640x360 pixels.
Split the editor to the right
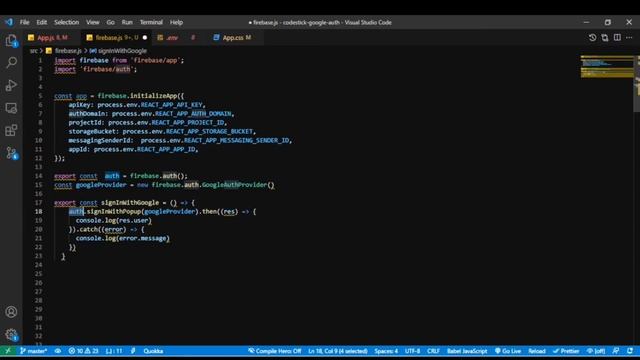(617, 38)
